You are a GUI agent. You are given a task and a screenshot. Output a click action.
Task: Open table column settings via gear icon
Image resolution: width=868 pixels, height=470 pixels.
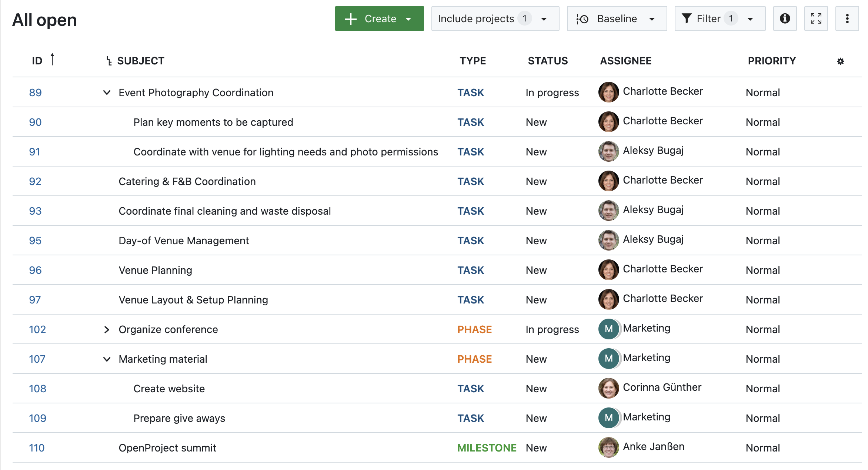point(841,61)
